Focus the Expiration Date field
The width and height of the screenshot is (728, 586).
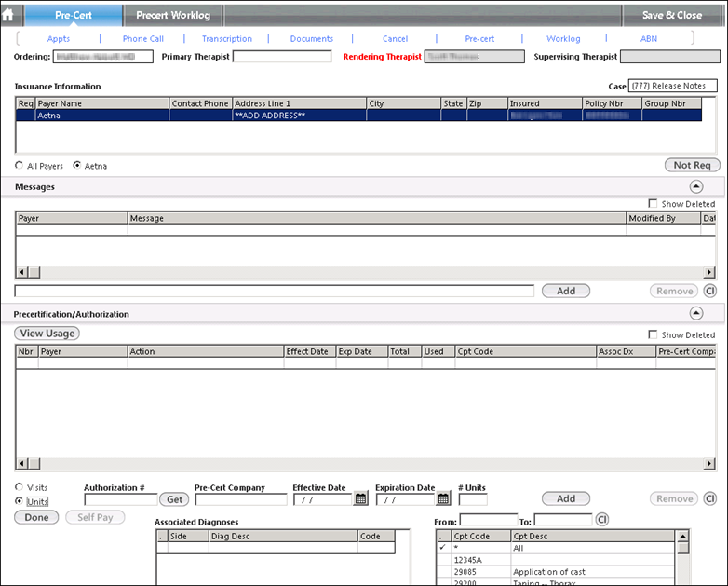pos(405,499)
